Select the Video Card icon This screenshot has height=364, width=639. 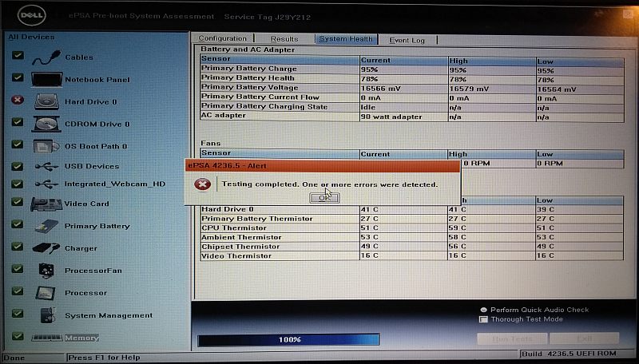[46, 204]
